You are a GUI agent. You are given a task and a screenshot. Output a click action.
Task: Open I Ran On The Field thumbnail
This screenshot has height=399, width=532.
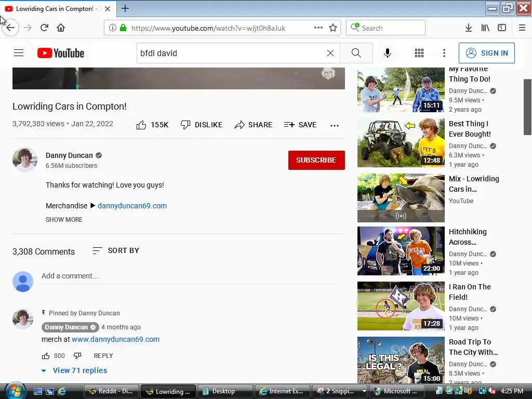coord(401,305)
